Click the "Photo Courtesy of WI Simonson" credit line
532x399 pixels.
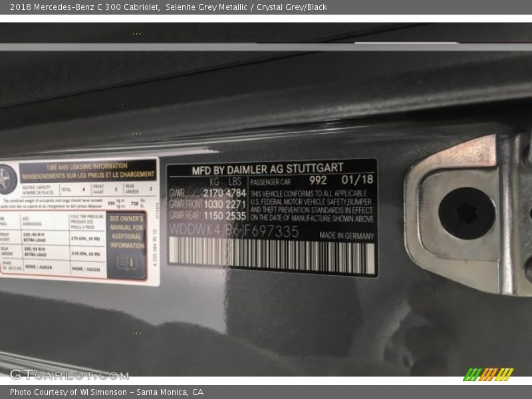pyautogui.click(x=68, y=392)
